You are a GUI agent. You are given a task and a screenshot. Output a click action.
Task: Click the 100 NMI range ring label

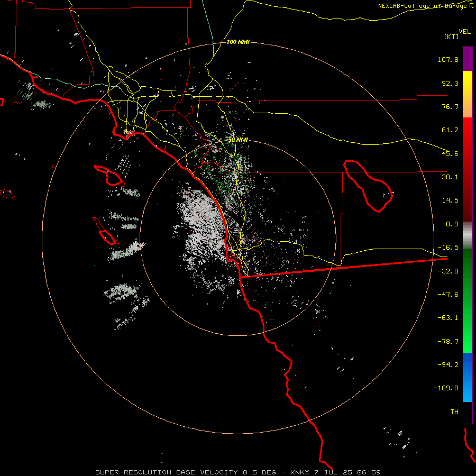tap(238, 42)
